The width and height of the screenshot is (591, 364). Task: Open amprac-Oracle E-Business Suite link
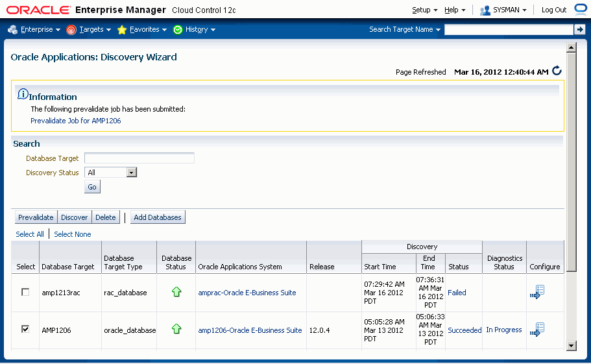click(247, 293)
